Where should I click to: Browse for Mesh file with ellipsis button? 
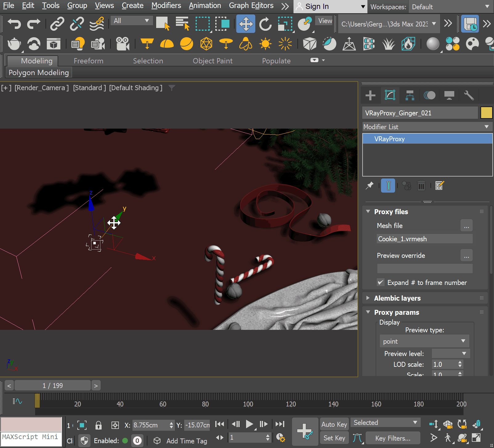tap(466, 226)
